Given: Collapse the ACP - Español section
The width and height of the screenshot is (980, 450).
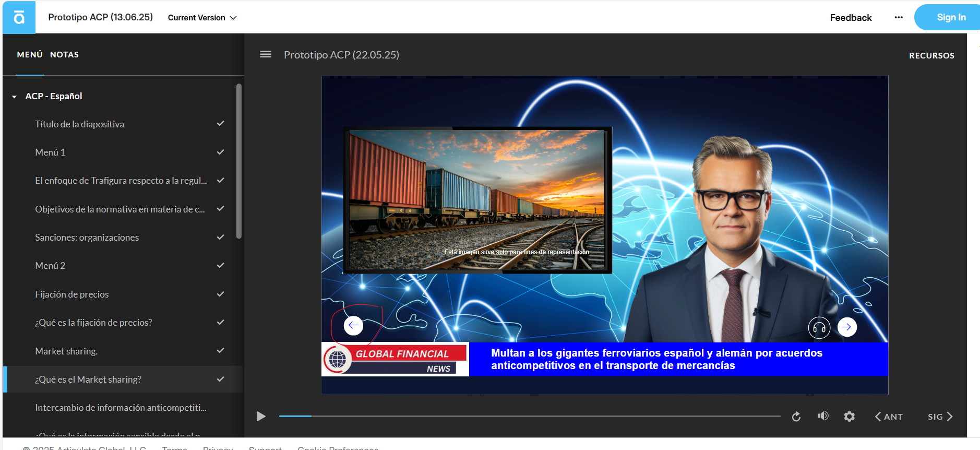Looking at the screenshot, I should pyautogui.click(x=14, y=97).
